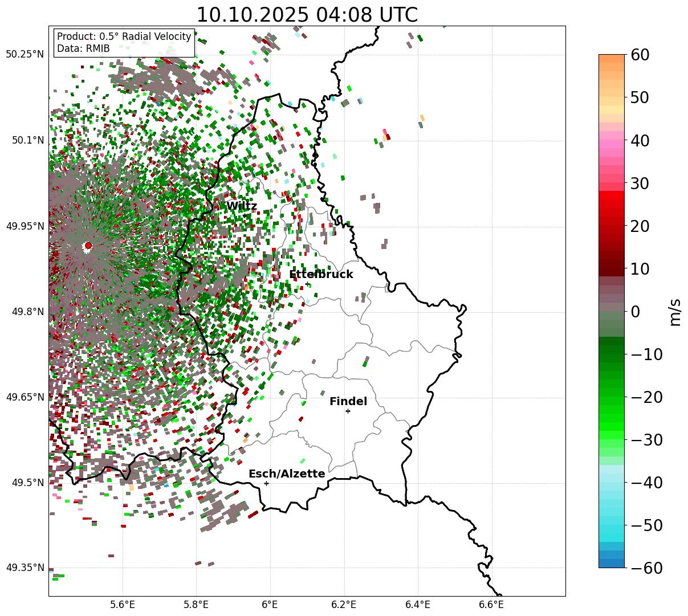Click the 49.95°N latitude label
Viewport: 688px width, 616px height.
coord(25,226)
